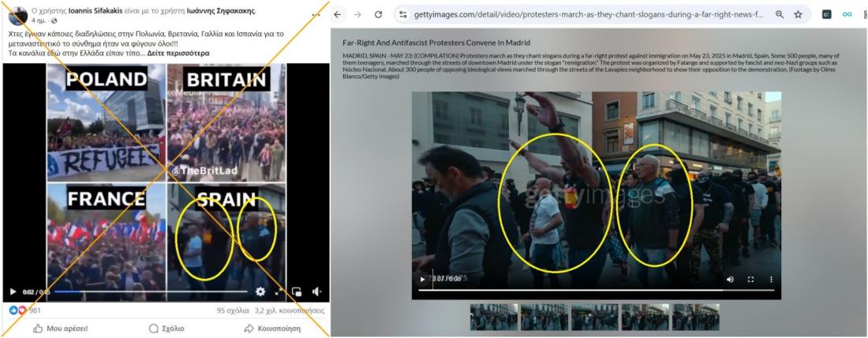Go forward in the browser
The height and width of the screenshot is (338, 868).
357,14
